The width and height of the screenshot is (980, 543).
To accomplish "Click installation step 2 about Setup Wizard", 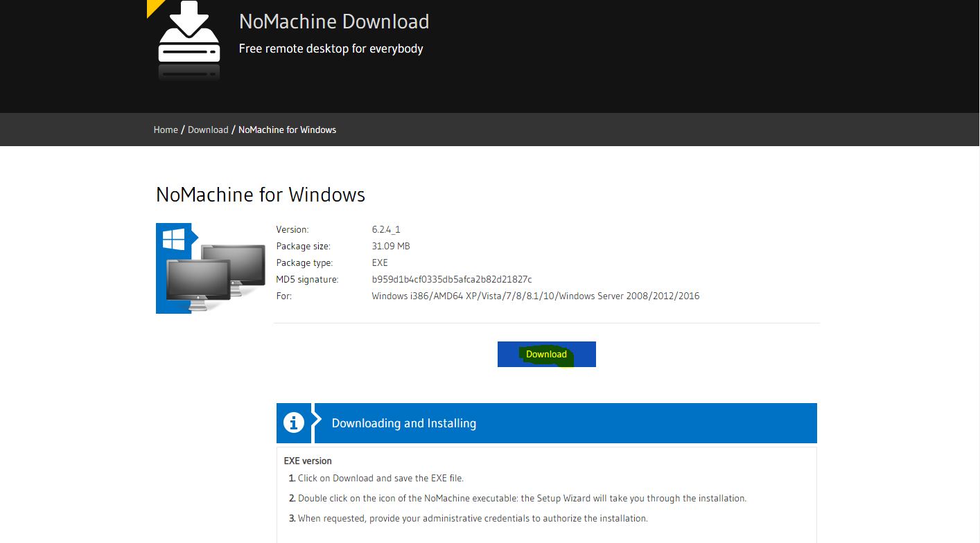I will coord(521,498).
